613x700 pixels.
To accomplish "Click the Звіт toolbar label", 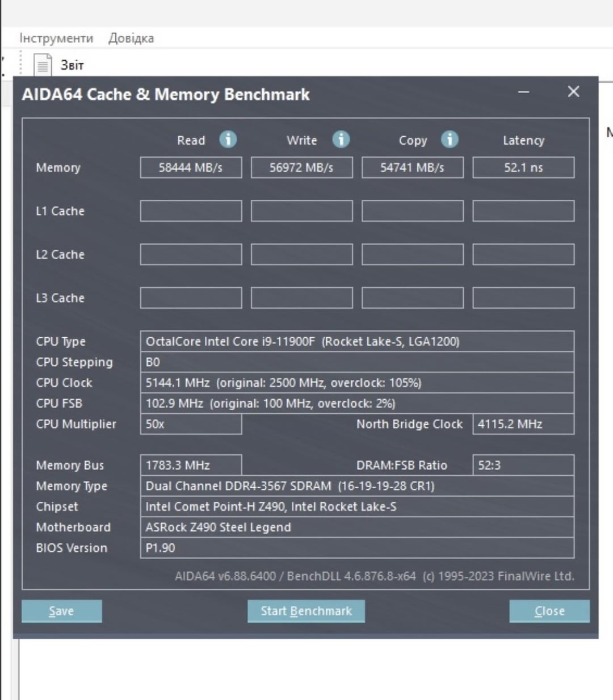I will click(x=72, y=65).
